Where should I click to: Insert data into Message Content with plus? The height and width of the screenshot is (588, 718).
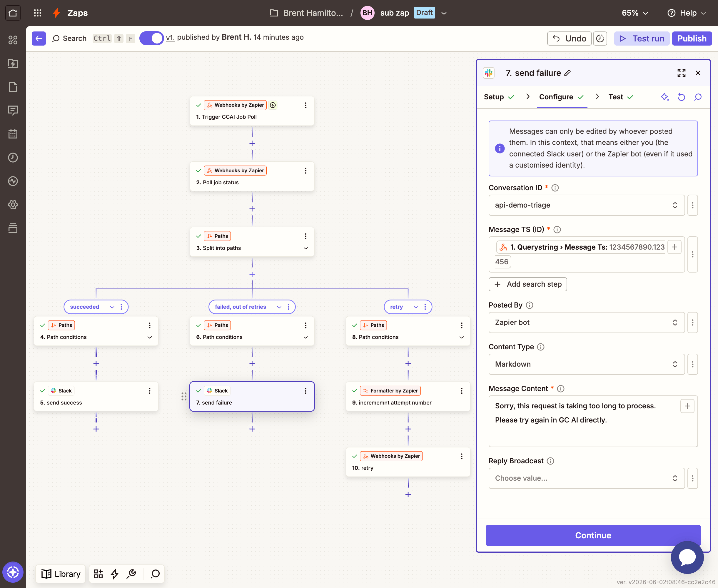click(x=687, y=406)
